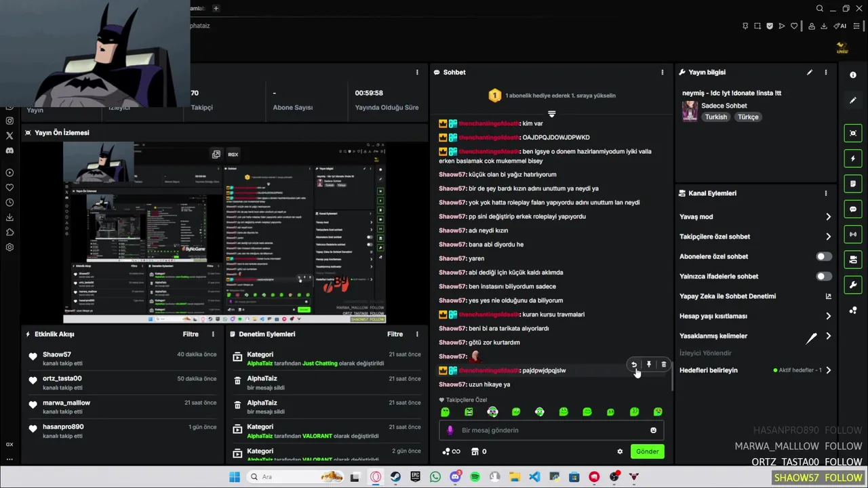The image size is (868, 488).
Task: Expand Takipçilere özel sohbet options
Action: point(828,237)
